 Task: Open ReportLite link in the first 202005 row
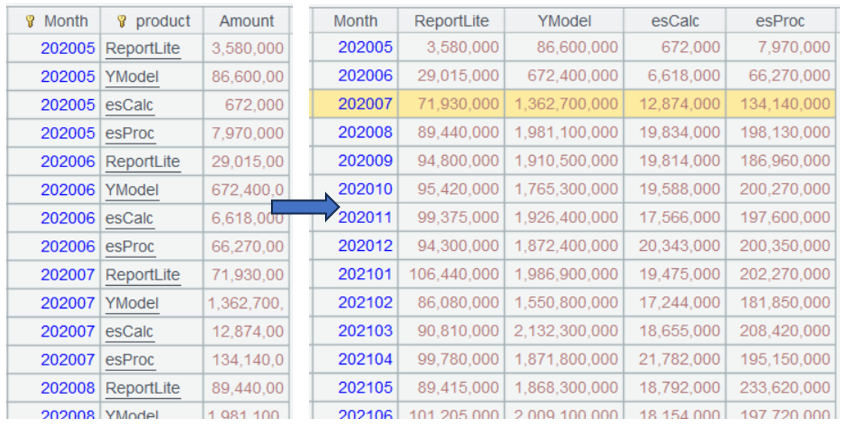coord(142,48)
